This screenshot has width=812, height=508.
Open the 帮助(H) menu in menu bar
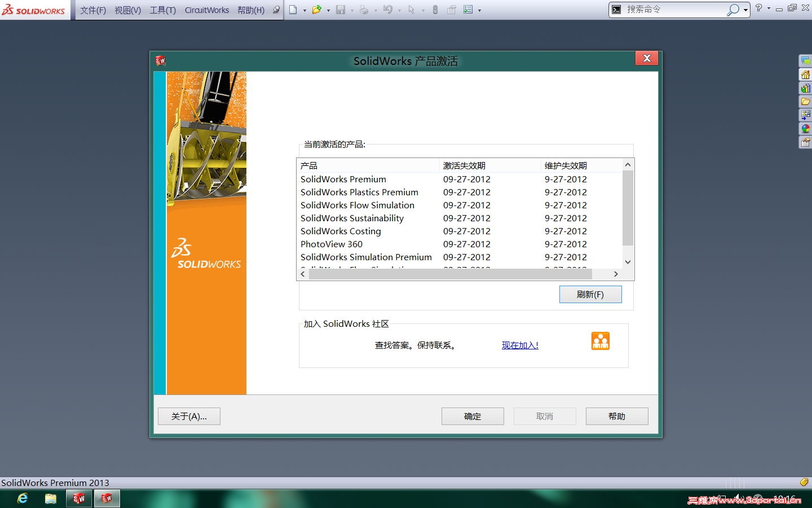(251, 10)
